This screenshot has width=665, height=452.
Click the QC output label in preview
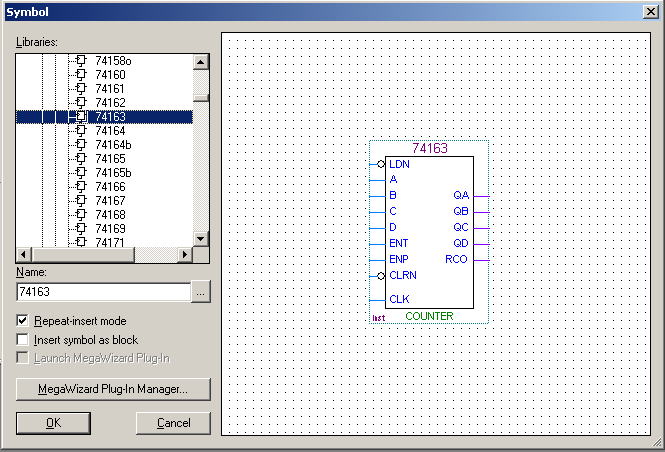tap(461, 227)
